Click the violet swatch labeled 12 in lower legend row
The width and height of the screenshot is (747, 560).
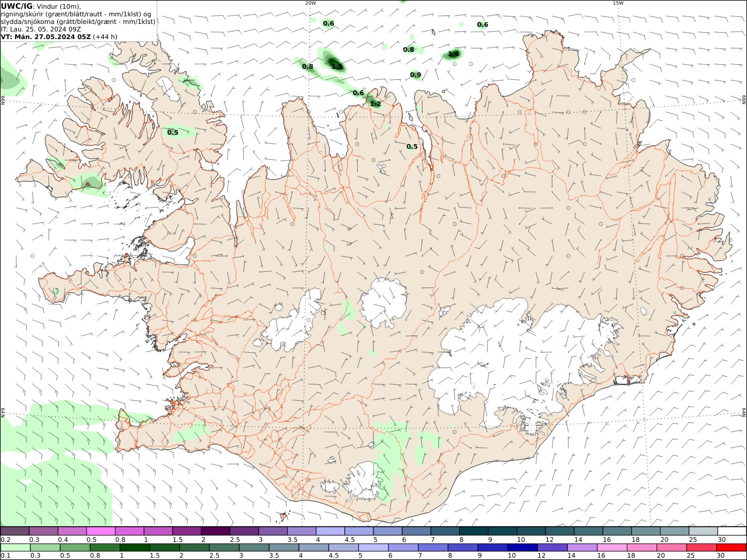[x=552, y=547]
